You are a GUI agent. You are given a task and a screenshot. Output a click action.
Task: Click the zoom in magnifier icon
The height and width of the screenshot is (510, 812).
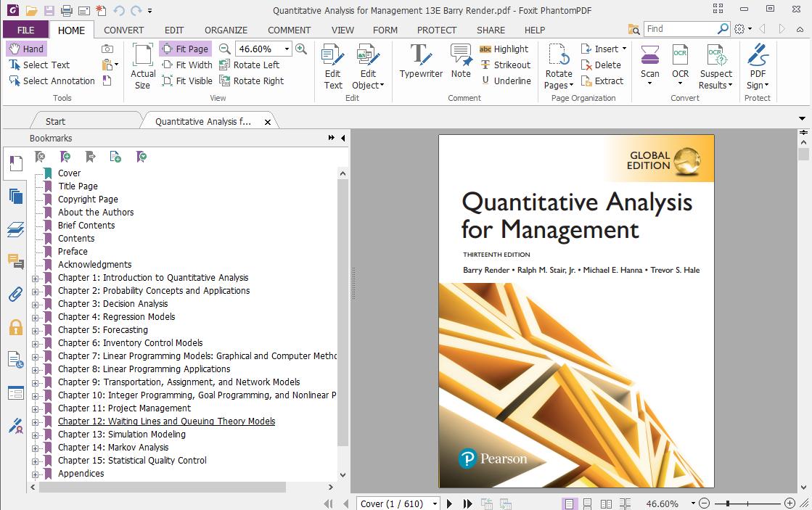tap(301, 49)
